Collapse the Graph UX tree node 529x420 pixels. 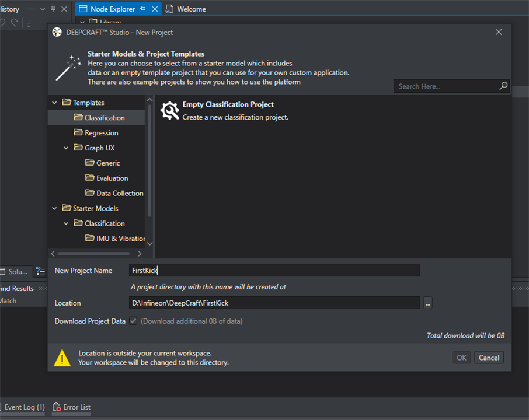point(66,148)
